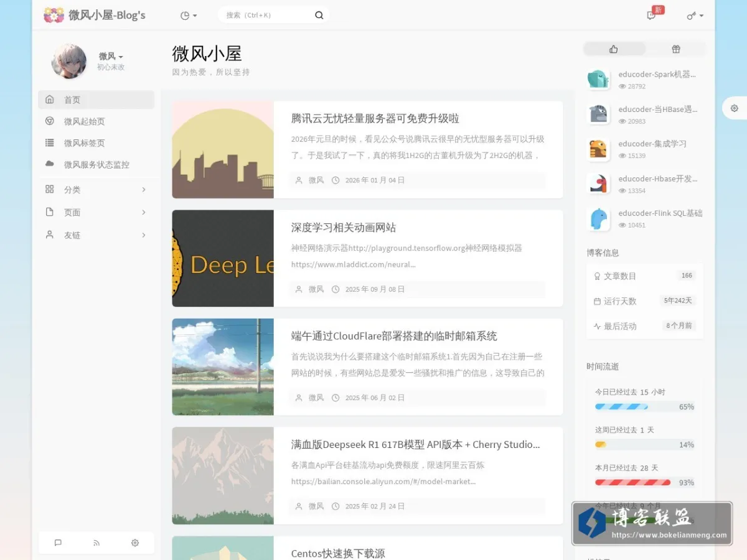Expand the 分类 sidebar section

click(x=96, y=190)
